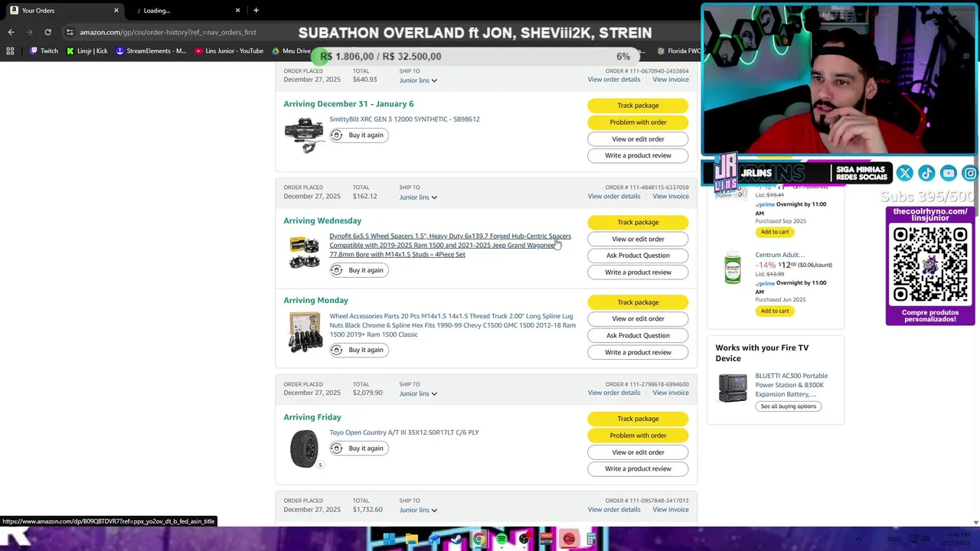Image resolution: width=980 pixels, height=551 pixels.
Task: View order details for order 111-4848115-6337059
Action: point(613,196)
